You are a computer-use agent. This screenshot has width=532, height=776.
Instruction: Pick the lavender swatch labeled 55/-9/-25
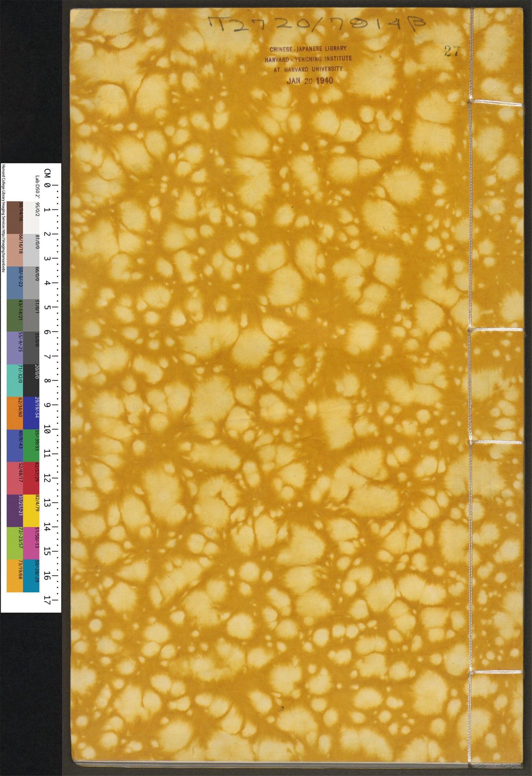click(x=15, y=348)
